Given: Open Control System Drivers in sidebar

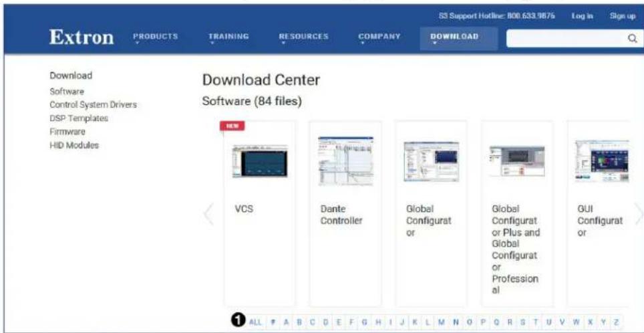Looking at the screenshot, I should 94,105.
